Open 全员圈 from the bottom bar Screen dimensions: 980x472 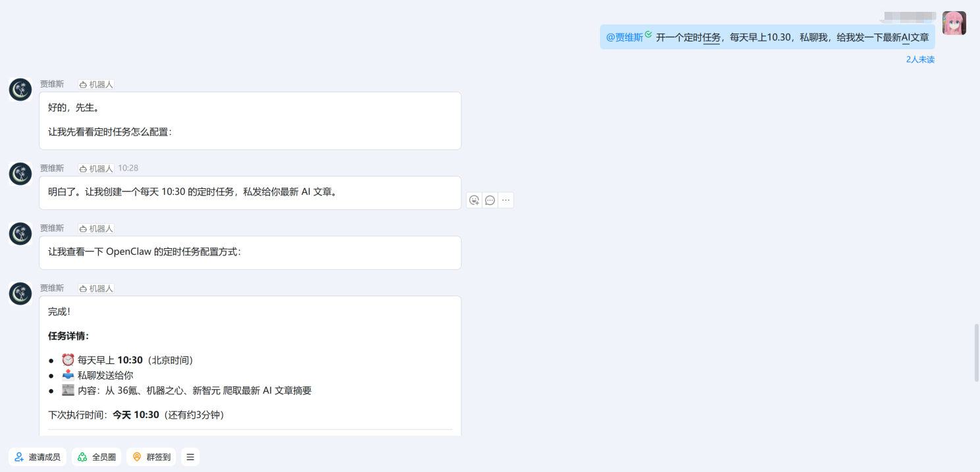point(96,457)
